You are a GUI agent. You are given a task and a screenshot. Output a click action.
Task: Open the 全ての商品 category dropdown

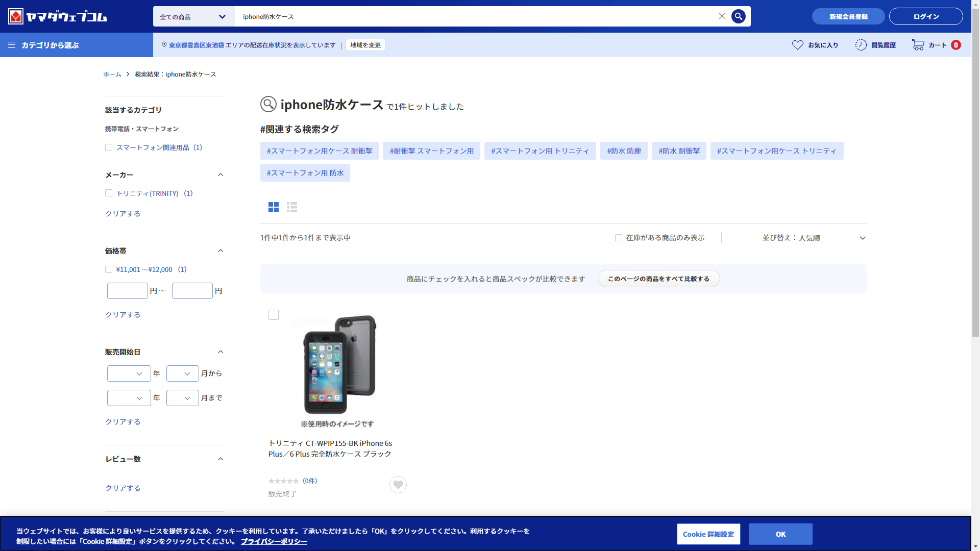[x=193, y=16]
